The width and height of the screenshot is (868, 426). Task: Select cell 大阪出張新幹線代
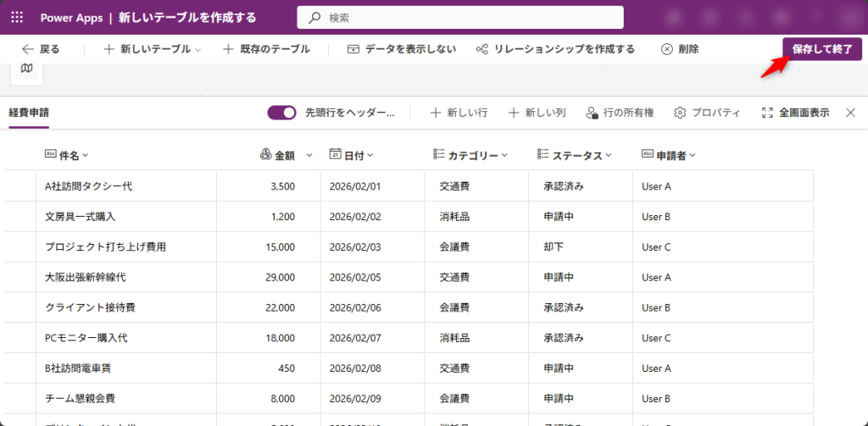pos(126,277)
